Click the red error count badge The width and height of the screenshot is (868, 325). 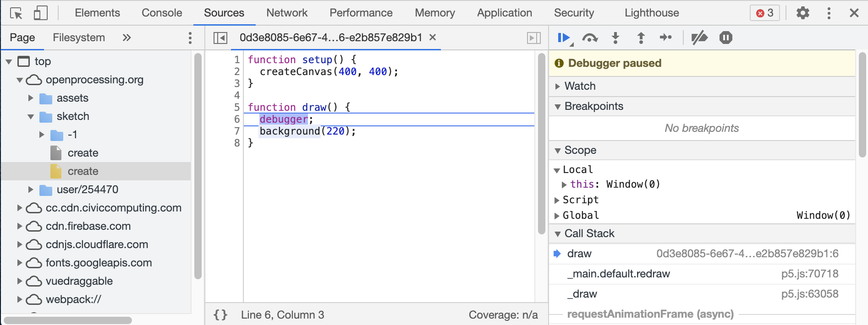click(764, 13)
